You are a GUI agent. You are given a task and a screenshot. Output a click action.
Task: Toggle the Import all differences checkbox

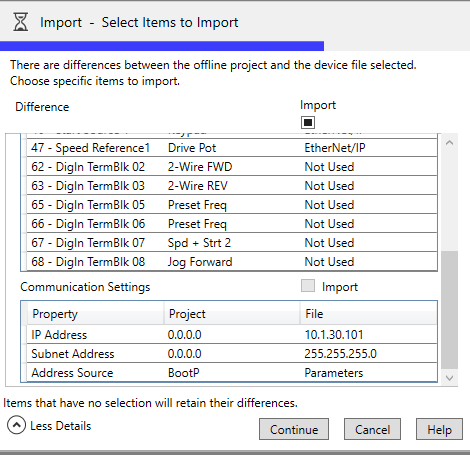308,122
